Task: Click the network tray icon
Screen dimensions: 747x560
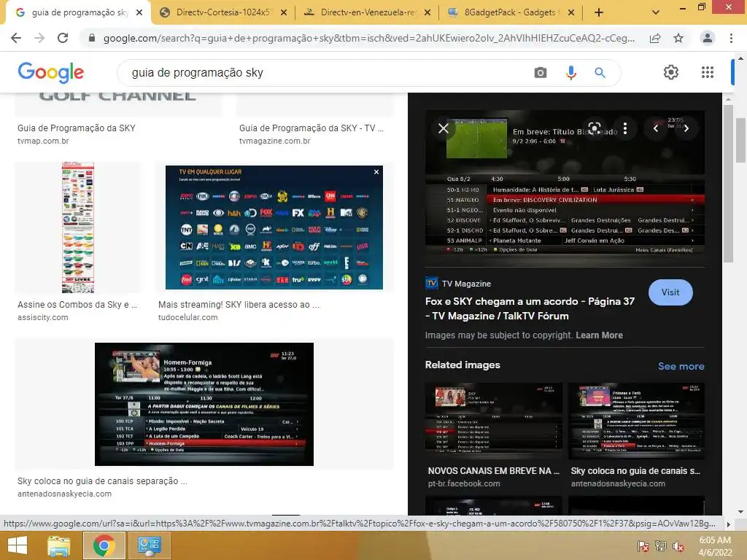Action: click(x=661, y=546)
